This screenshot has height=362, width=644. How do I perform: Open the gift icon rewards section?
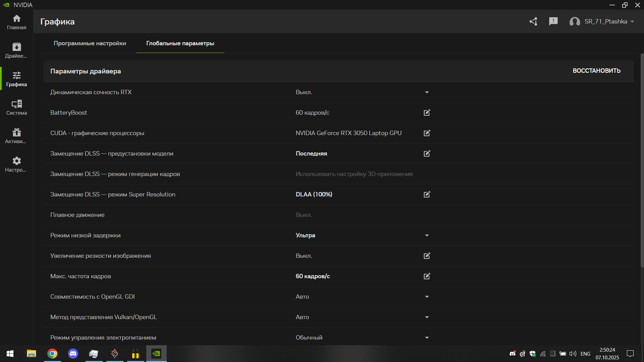pos(16,136)
